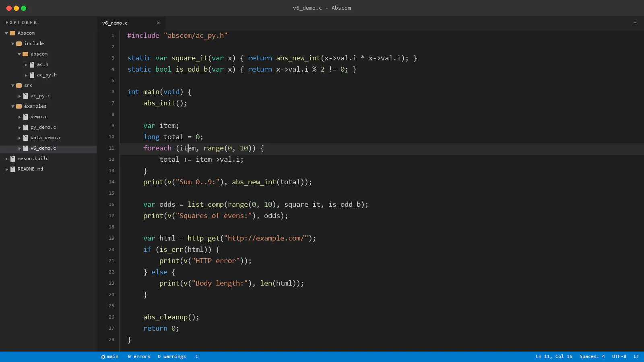Image resolution: width=644 pixels, height=362 pixels.
Task: Expand the ac.h file arrow
Action: pos(26,65)
